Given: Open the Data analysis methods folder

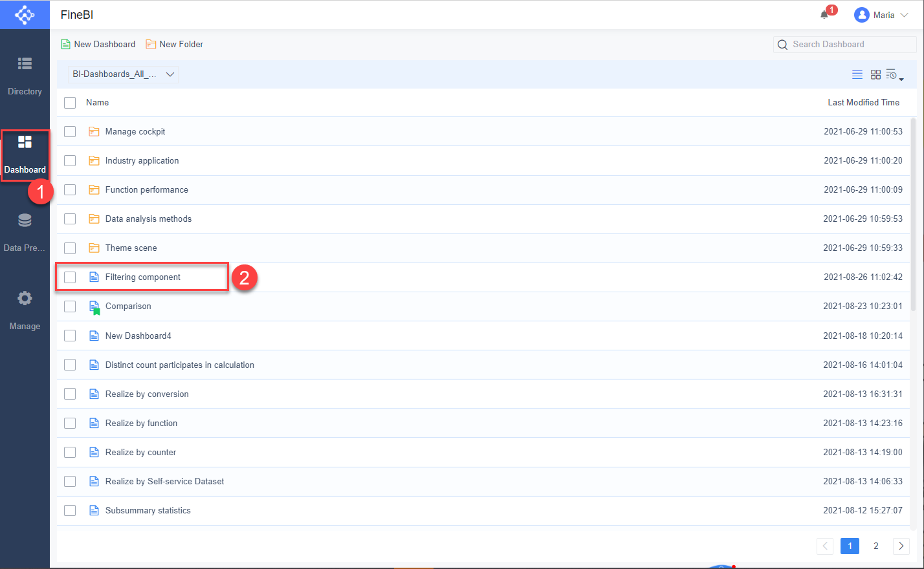Looking at the screenshot, I should (x=148, y=219).
